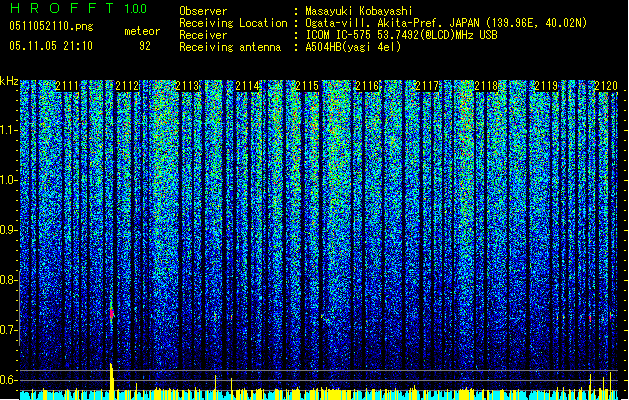Click the kHz axis unit label

tap(9, 81)
